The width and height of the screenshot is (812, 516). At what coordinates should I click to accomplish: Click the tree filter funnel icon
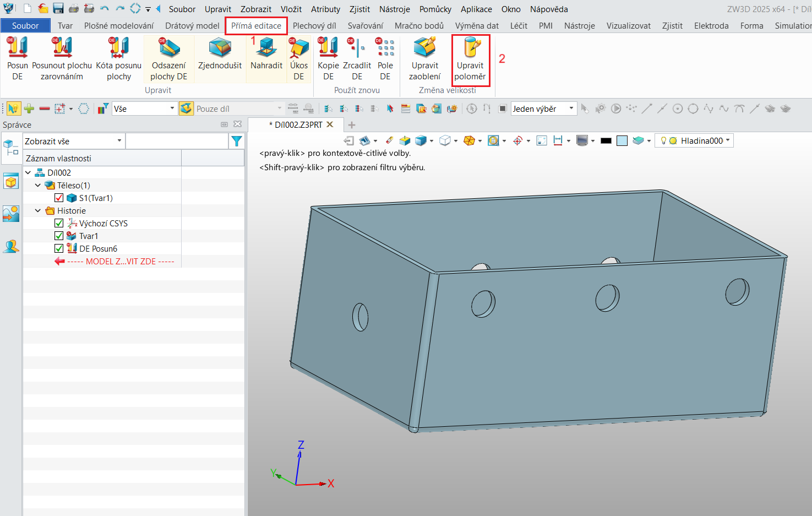click(x=237, y=141)
